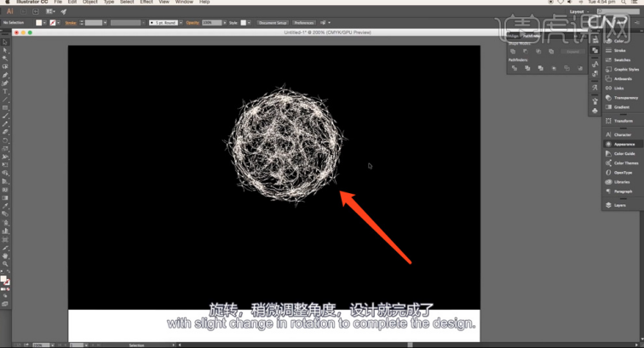644x348 pixels.
Task: Open the Object menu
Action: (90, 2)
